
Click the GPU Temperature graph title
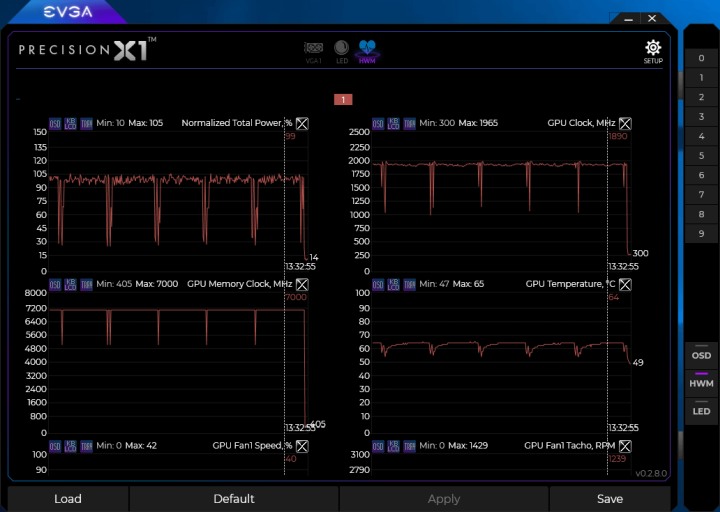tap(570, 284)
